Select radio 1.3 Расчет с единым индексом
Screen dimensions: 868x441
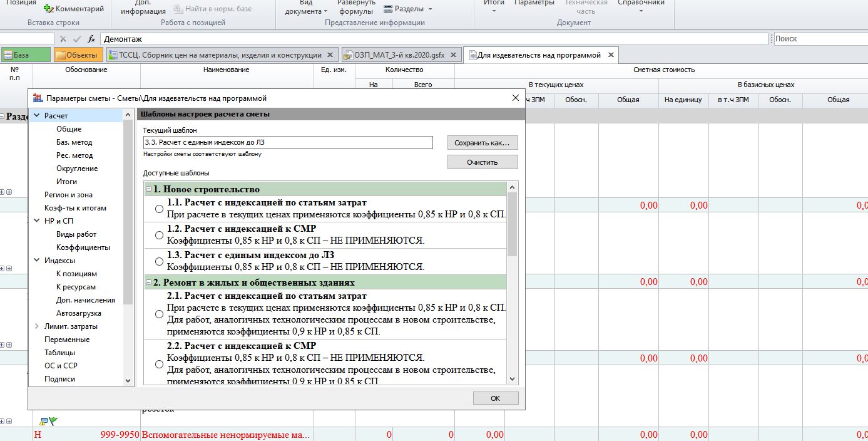click(x=159, y=261)
